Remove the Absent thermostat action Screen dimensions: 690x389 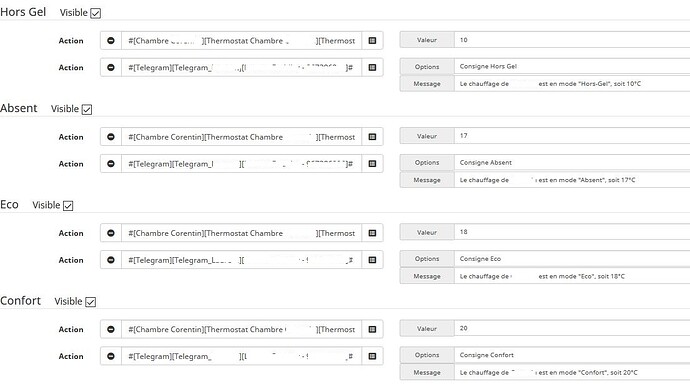[111, 137]
